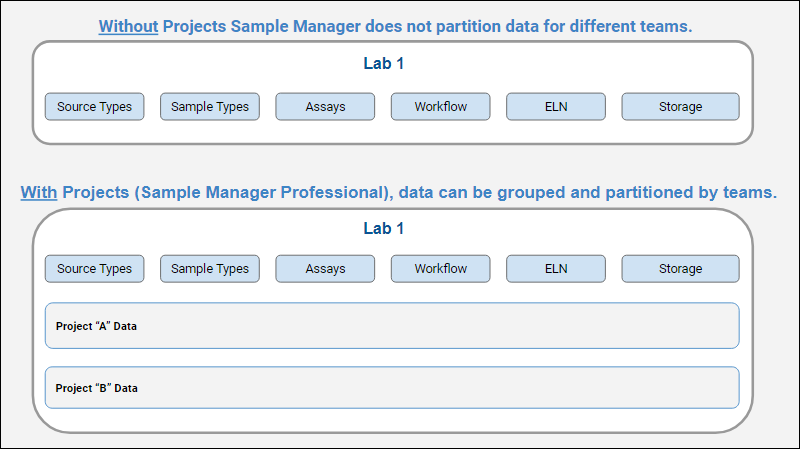Click the underlined "With" word in the second heading
This screenshot has width=800, height=449.
tap(39, 192)
